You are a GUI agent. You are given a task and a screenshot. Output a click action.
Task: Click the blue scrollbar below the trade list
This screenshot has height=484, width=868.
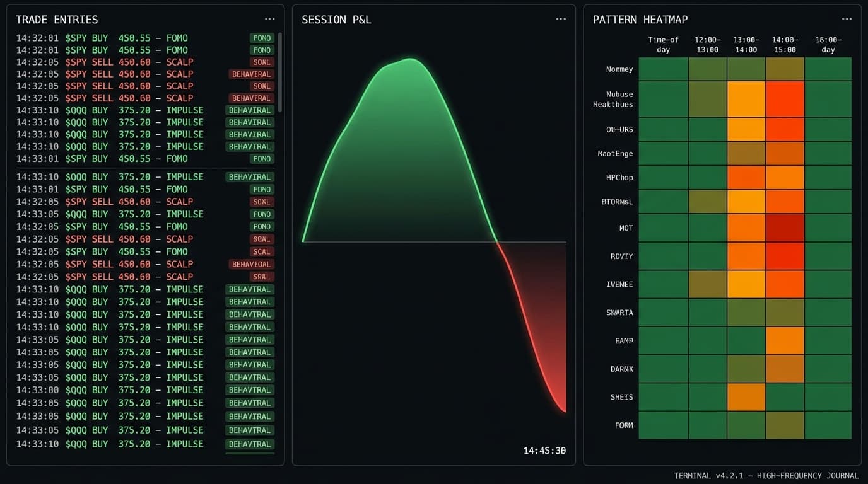coord(250,454)
